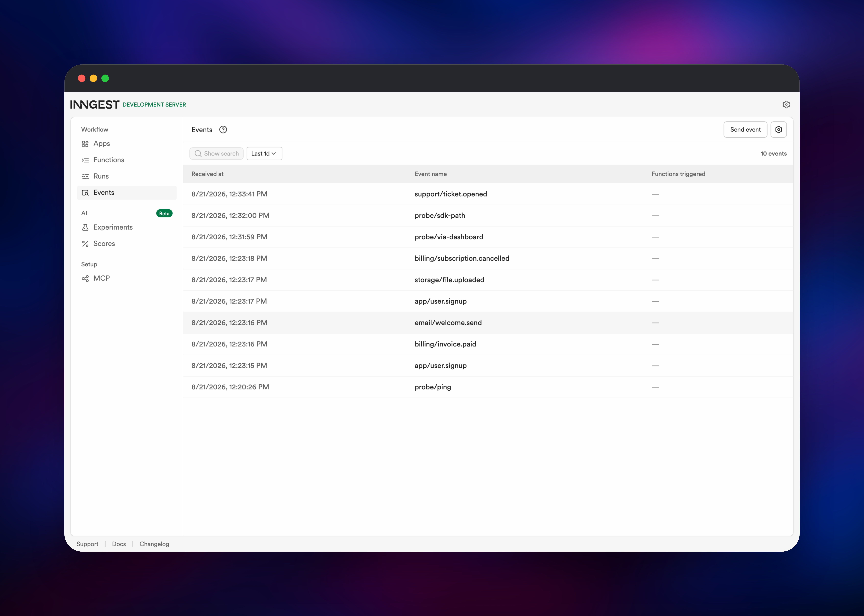Click timestamp 8/21/2026, 12:23:15 PM

tap(229, 366)
